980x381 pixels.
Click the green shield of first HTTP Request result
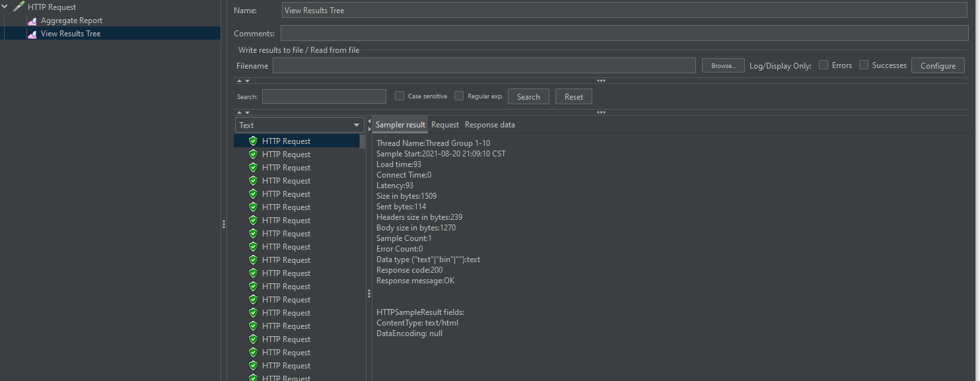(x=253, y=141)
